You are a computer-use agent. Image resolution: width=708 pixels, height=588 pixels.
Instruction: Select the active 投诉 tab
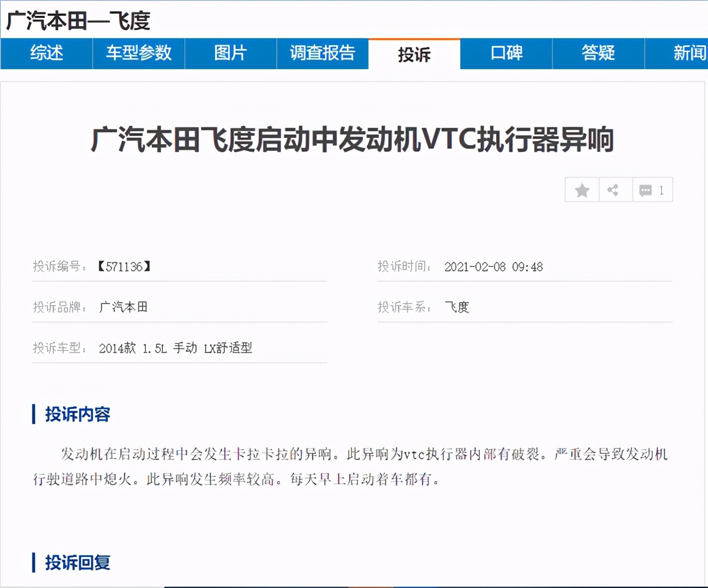coord(415,54)
